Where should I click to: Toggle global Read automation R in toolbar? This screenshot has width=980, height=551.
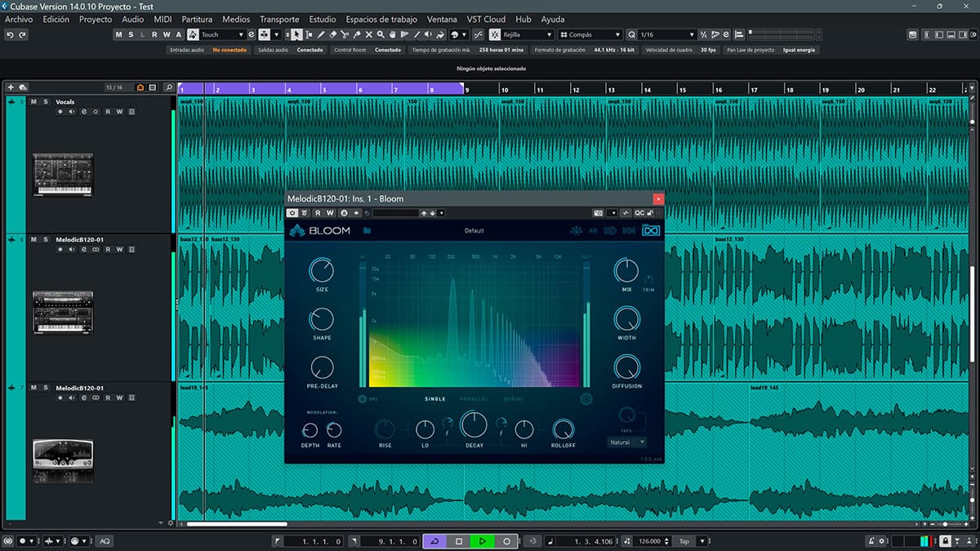154,35
